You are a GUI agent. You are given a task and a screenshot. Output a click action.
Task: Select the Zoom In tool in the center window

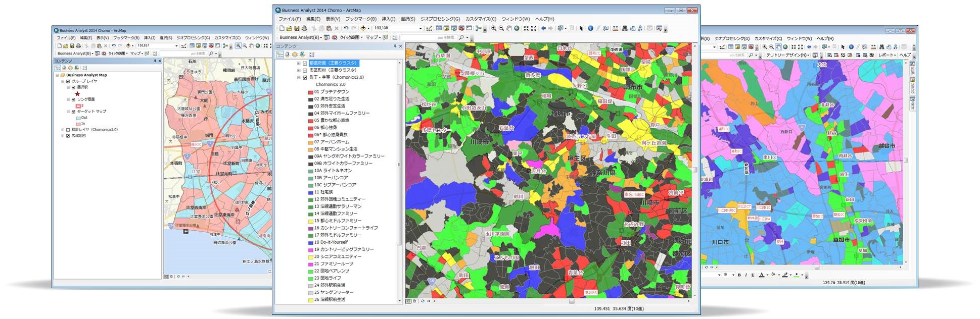(x=494, y=28)
